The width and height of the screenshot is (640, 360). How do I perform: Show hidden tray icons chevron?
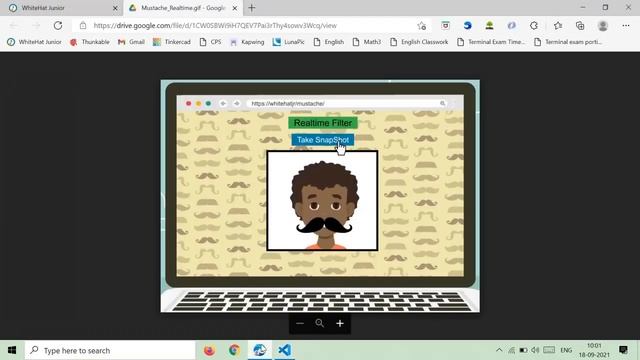tap(499, 350)
